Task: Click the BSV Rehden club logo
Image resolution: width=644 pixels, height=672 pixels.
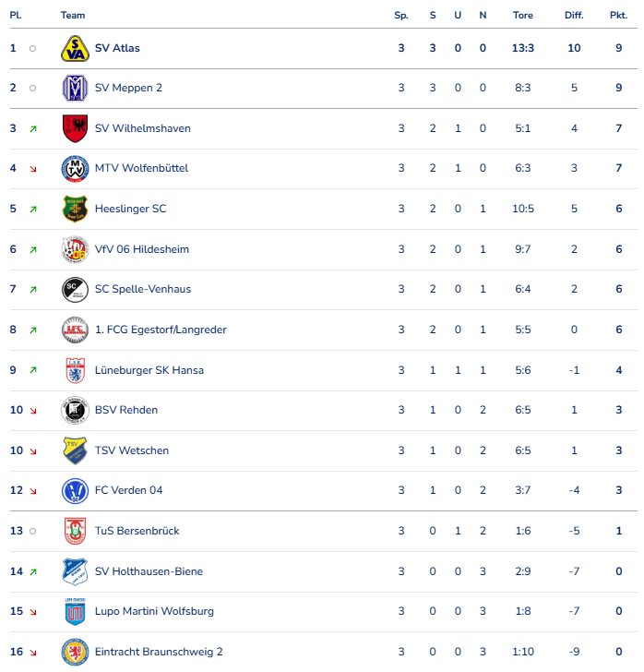Action: tap(75, 410)
